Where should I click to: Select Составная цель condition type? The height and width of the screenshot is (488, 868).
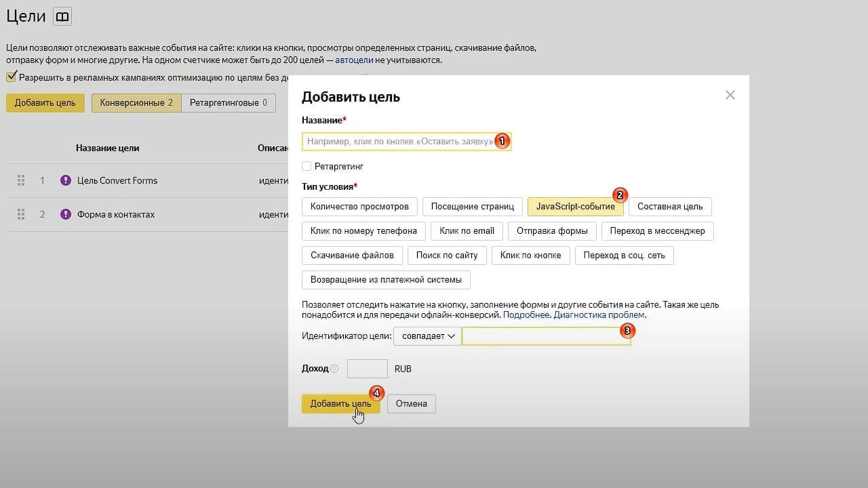tap(670, 207)
